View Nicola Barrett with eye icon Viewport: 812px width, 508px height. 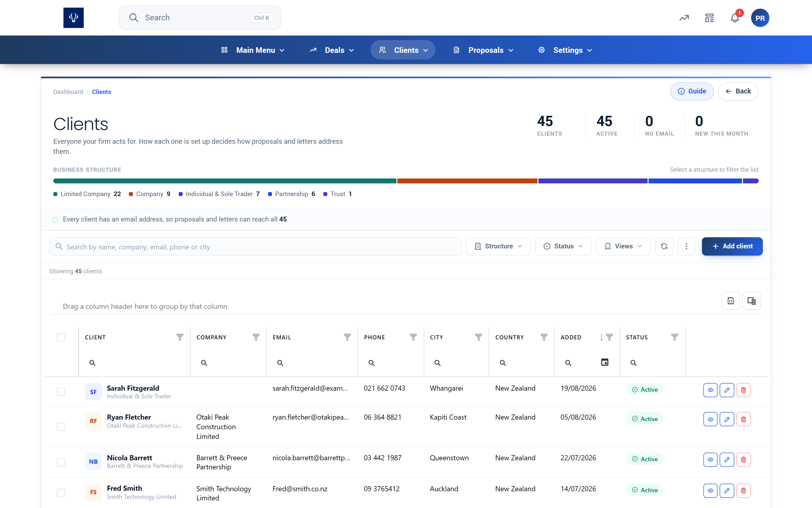tap(710, 460)
